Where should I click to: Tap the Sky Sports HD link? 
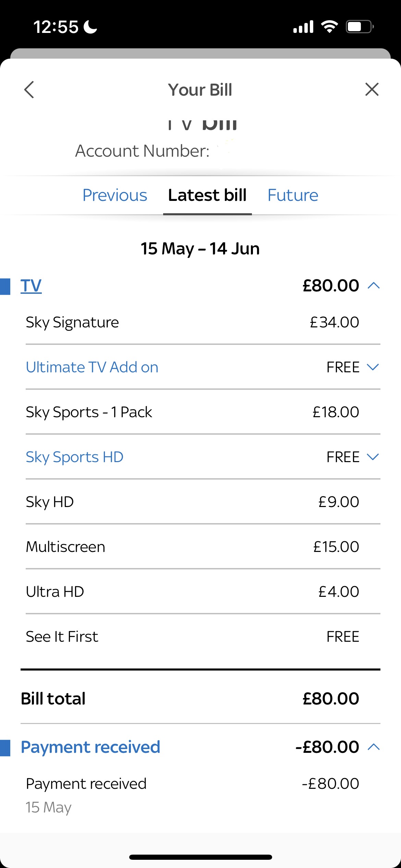[x=75, y=457]
